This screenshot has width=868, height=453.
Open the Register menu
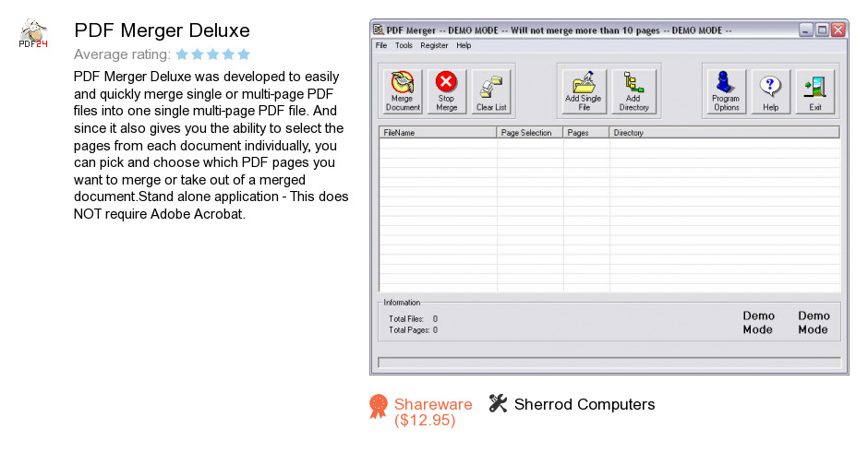[x=434, y=45]
